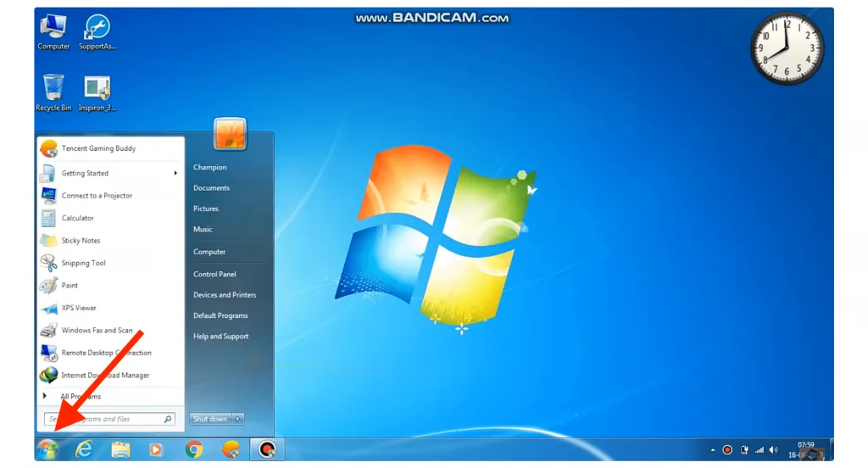The width and height of the screenshot is (868, 468).
Task: Open the Champion user folder
Action: click(210, 167)
